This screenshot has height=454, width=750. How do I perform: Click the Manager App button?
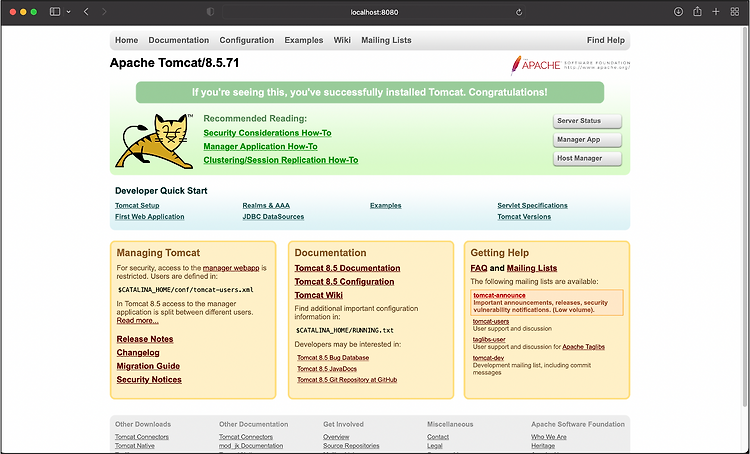(587, 140)
